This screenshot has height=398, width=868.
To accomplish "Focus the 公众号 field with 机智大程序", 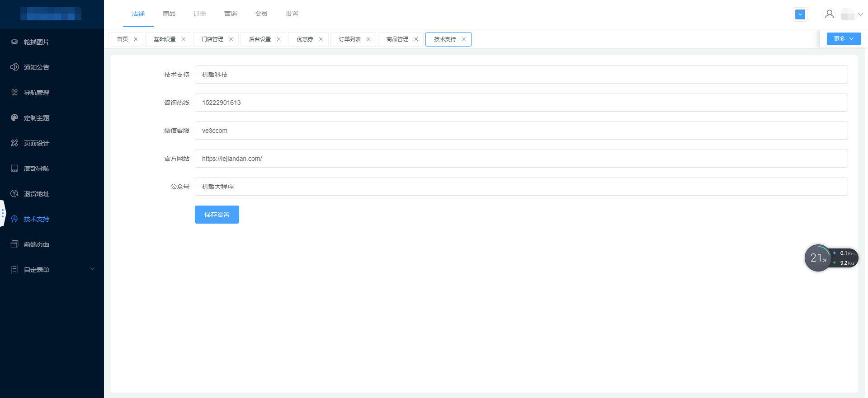I will (x=521, y=187).
